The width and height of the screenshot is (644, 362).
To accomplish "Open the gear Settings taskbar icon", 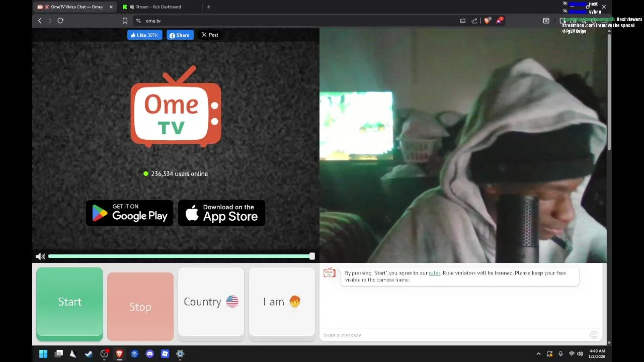I will pos(180,354).
